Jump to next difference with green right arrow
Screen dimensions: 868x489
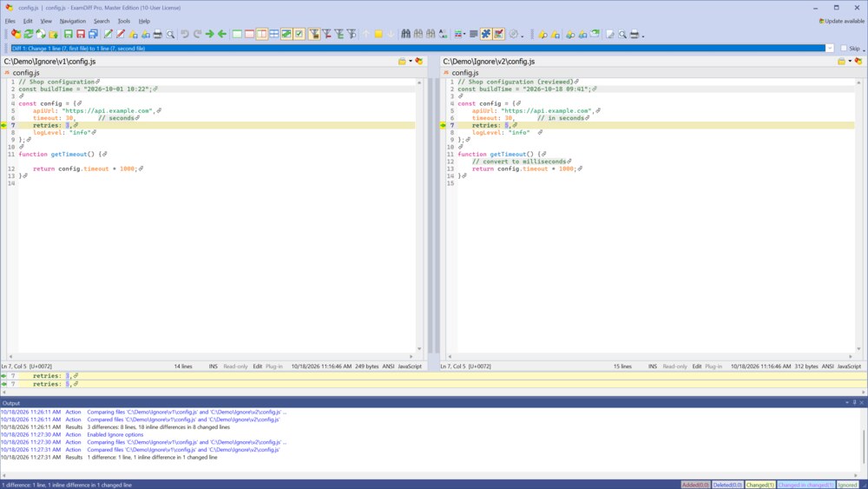tap(210, 35)
